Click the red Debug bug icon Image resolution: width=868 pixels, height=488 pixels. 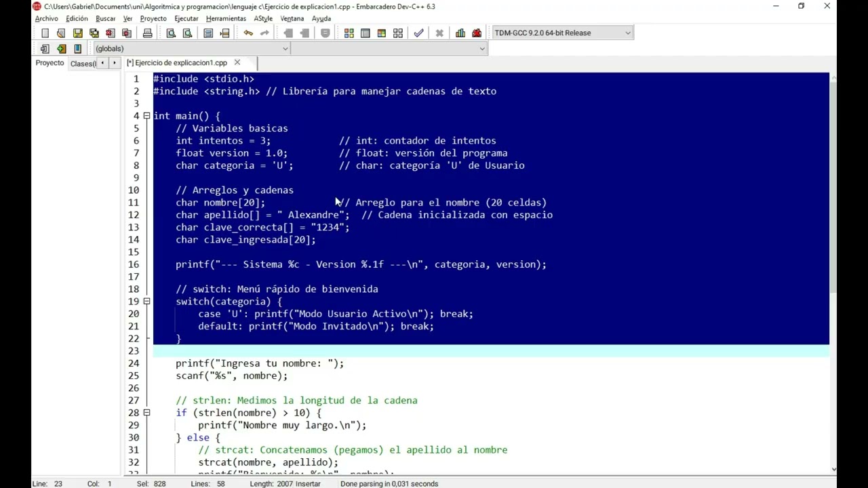[477, 33]
